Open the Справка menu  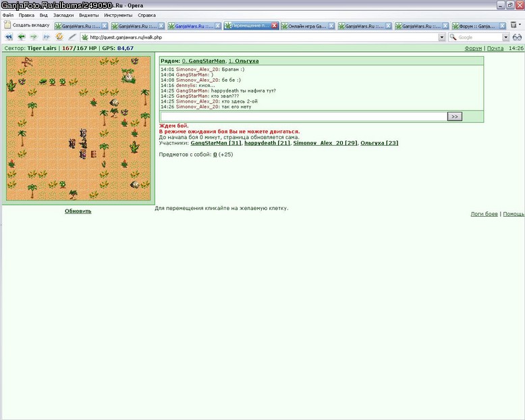(x=146, y=15)
